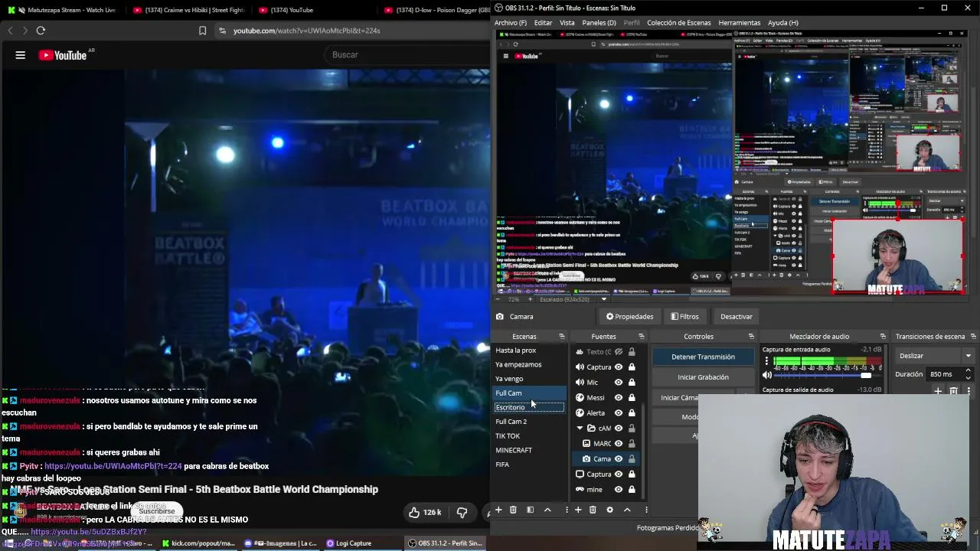
Task: Remove the scene transition with the trash icon
Action: pyautogui.click(x=953, y=391)
